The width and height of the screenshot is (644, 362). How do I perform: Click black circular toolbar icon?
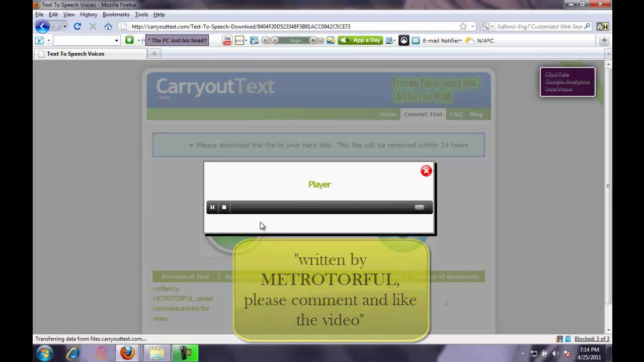coord(404,41)
